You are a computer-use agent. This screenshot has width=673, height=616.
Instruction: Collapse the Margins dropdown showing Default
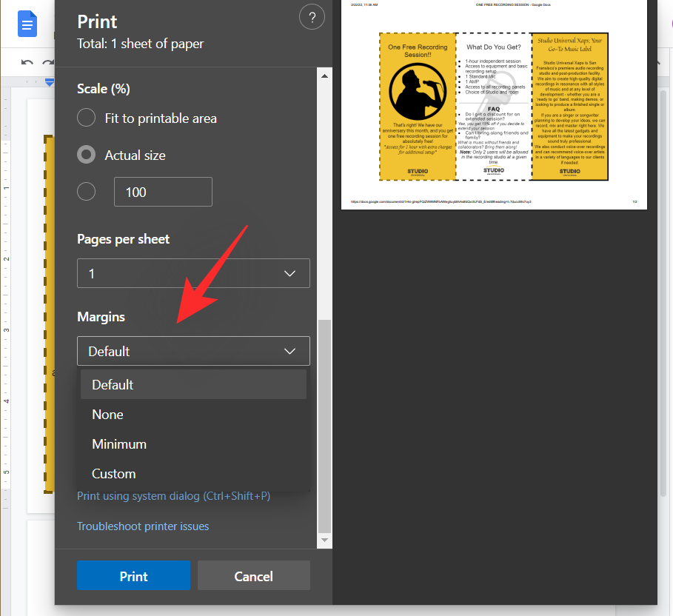[193, 351]
